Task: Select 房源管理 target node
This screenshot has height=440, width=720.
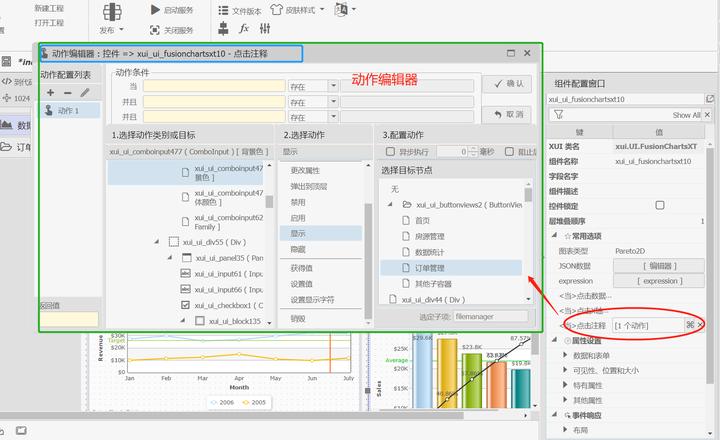Action: tap(429, 237)
